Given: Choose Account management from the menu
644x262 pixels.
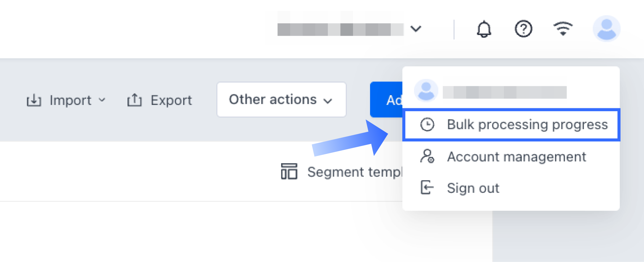Looking at the screenshot, I should click(516, 157).
